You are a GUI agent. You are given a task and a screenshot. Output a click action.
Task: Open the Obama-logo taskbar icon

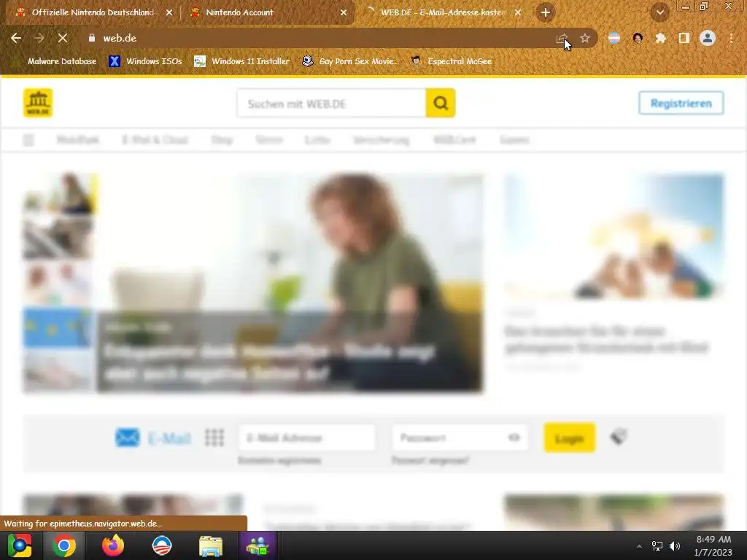pyautogui.click(x=161, y=545)
